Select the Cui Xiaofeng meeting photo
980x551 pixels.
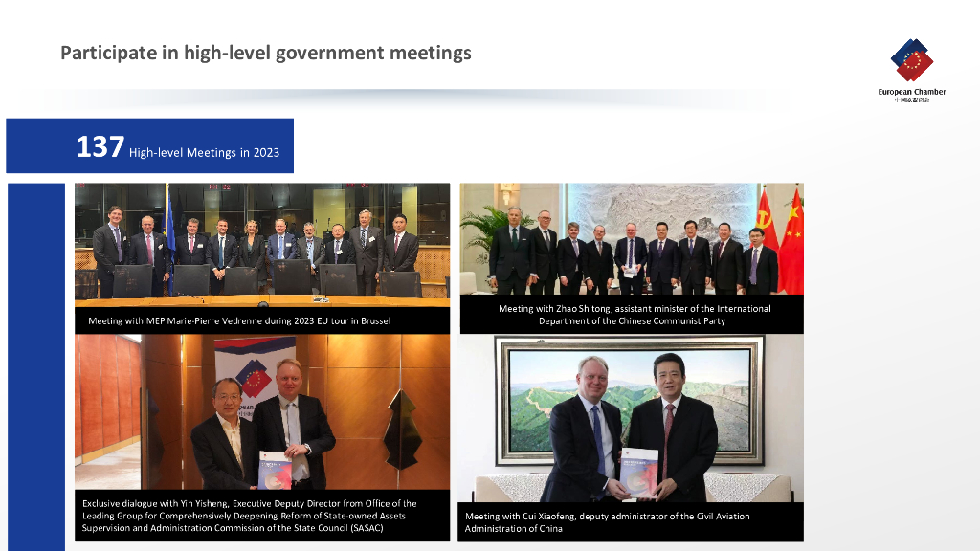[631, 418]
